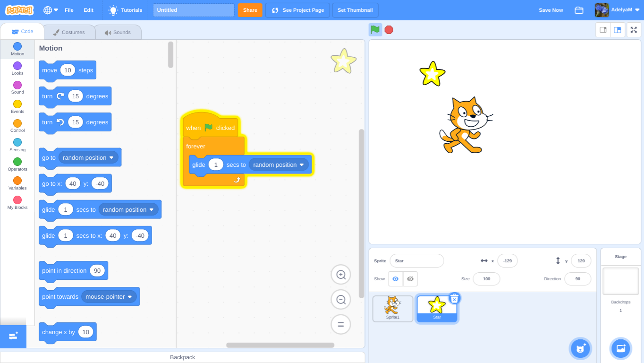
Task: Open point towards mouse-pointer dropdown
Action: (109, 297)
